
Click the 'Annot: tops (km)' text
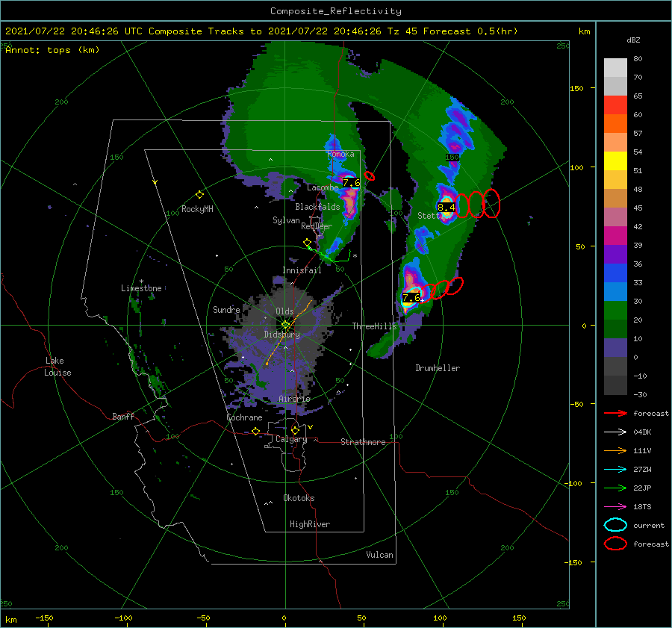(x=52, y=50)
